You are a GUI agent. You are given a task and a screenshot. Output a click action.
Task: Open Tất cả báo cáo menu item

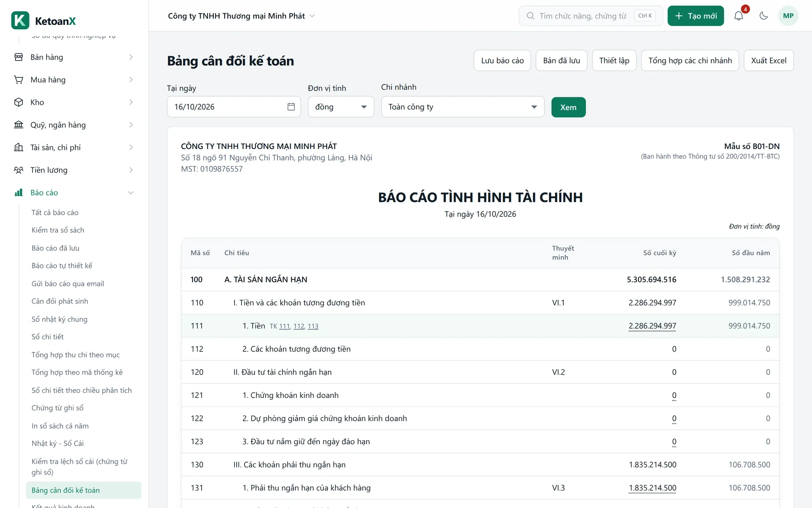(55, 213)
